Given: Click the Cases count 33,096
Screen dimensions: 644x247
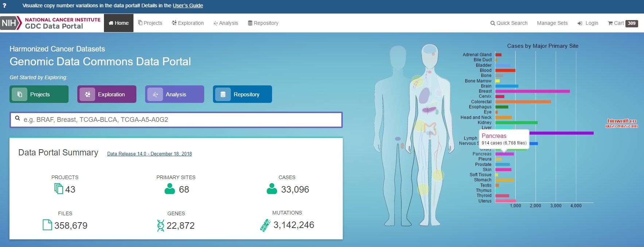Looking at the screenshot, I should click(x=295, y=189).
